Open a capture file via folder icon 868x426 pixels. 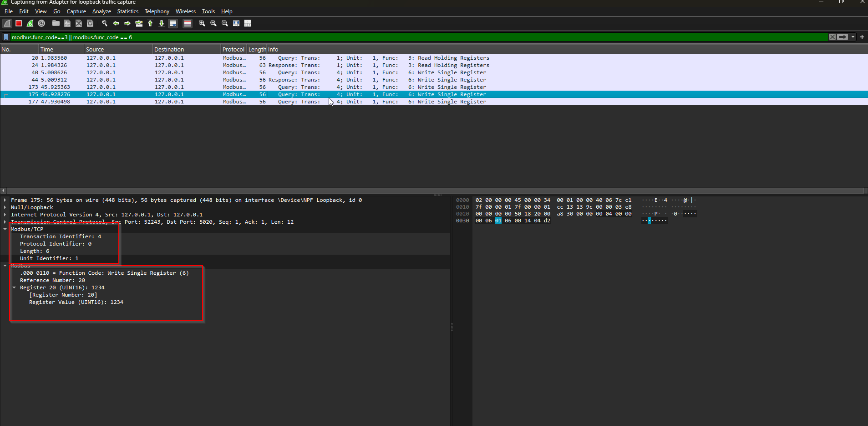coord(56,23)
